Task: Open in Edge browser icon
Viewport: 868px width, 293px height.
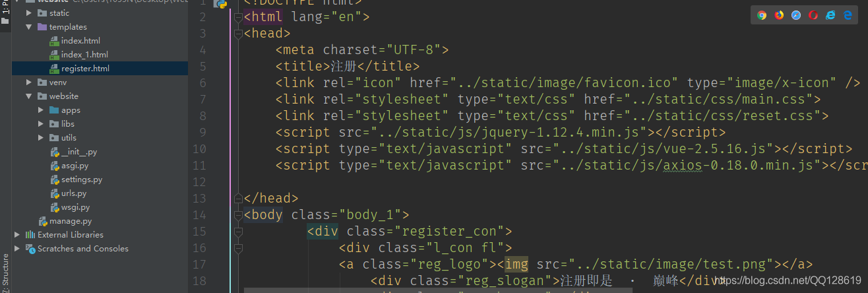Action: [848, 15]
